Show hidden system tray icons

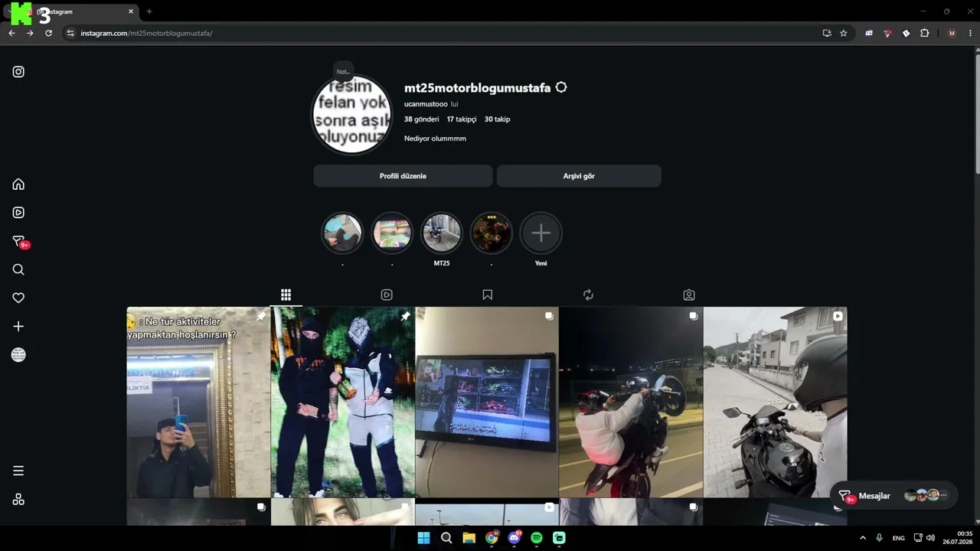(x=863, y=538)
